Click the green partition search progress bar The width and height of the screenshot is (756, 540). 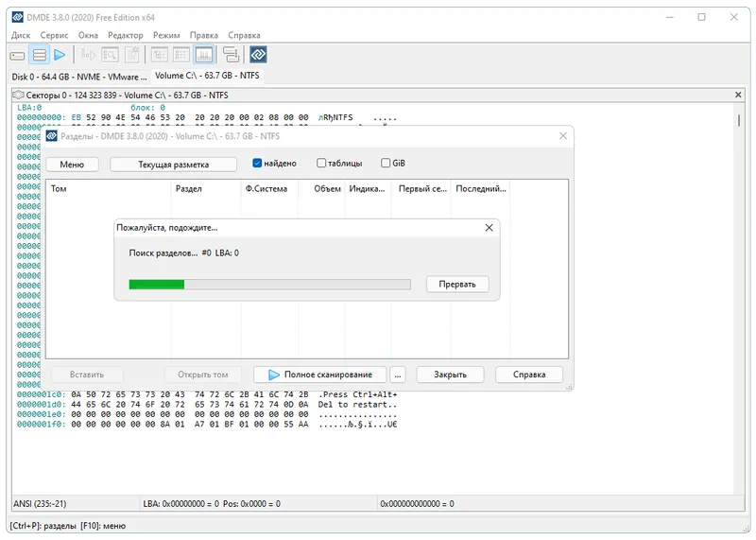[269, 285]
